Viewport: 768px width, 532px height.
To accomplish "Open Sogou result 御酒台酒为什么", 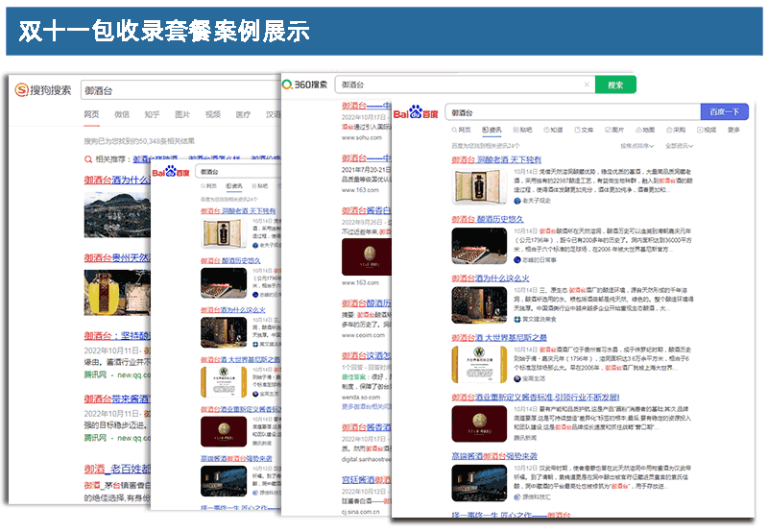I will [x=117, y=180].
